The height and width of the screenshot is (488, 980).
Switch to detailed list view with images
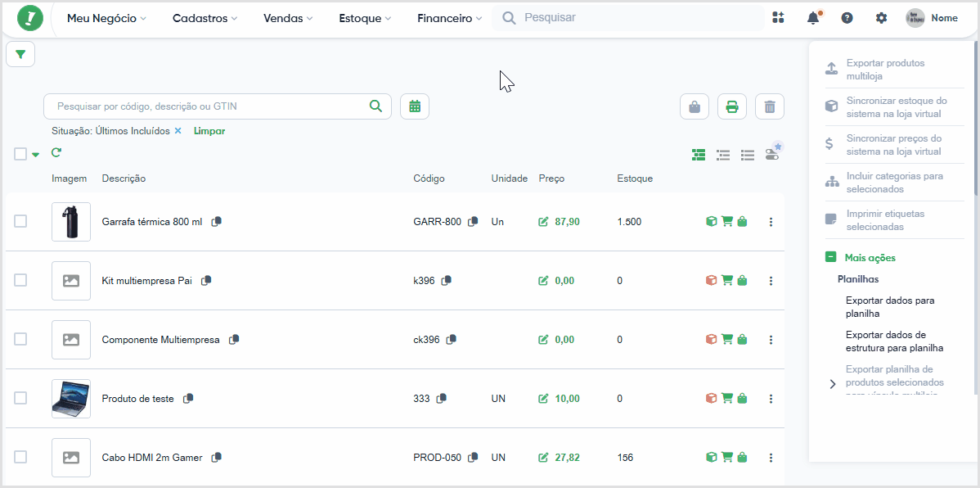(699, 155)
